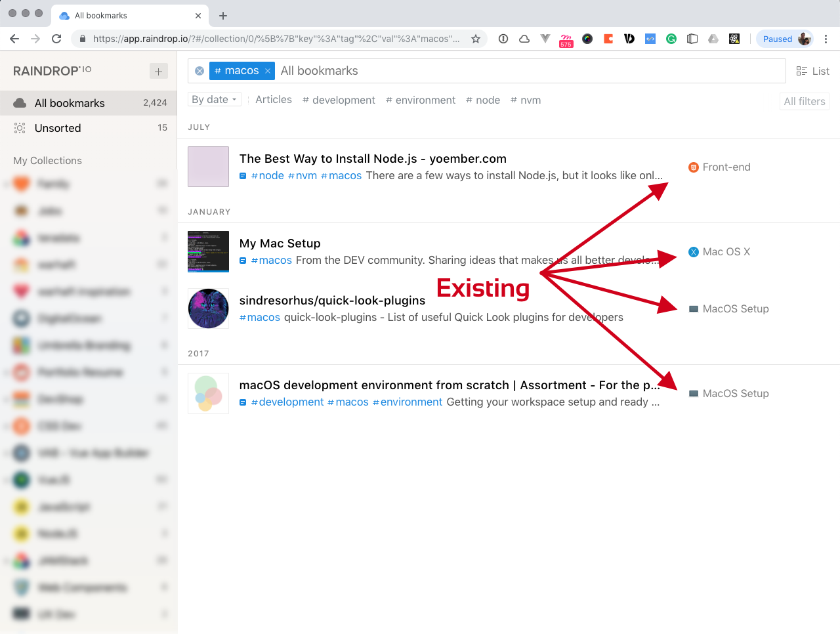
Task: Filter by the development tag suggestion
Action: (339, 100)
